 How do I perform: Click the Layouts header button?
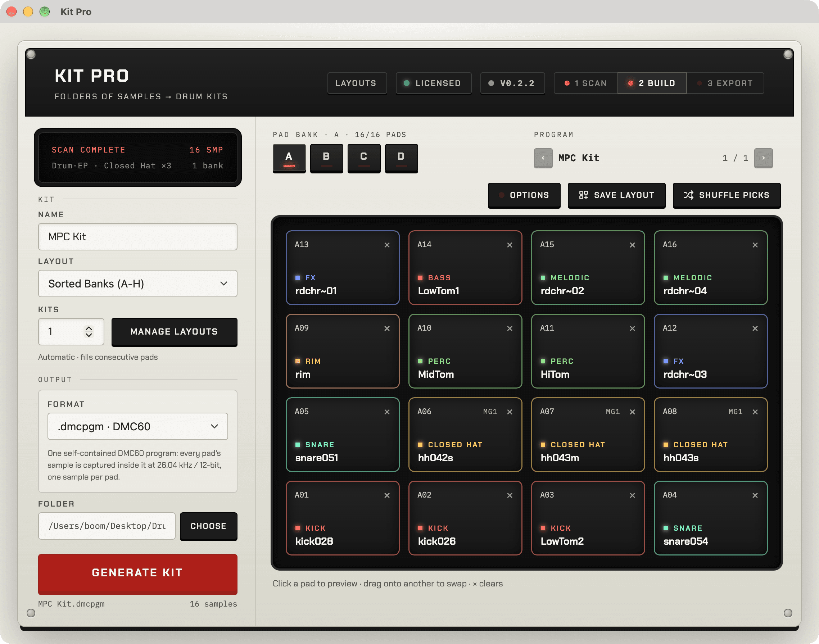click(357, 83)
